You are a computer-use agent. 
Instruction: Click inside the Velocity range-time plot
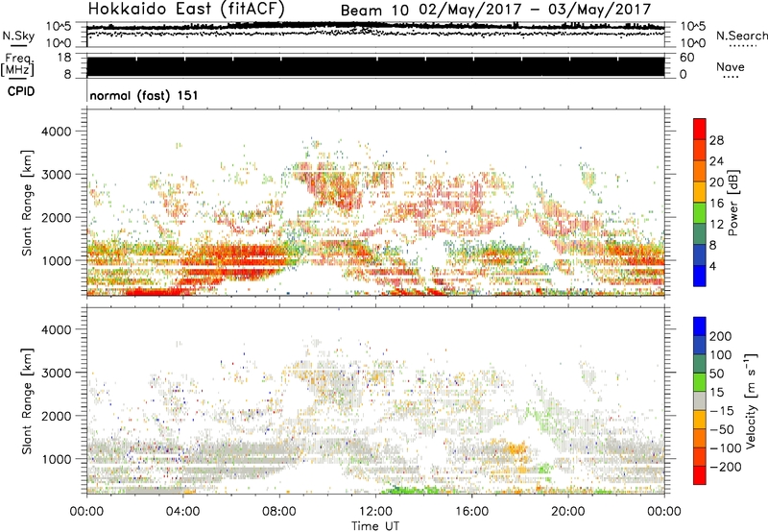tap(375, 400)
